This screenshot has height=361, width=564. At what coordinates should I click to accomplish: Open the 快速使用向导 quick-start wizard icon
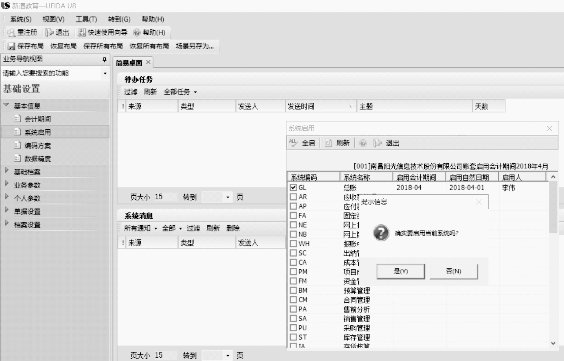tap(82, 33)
